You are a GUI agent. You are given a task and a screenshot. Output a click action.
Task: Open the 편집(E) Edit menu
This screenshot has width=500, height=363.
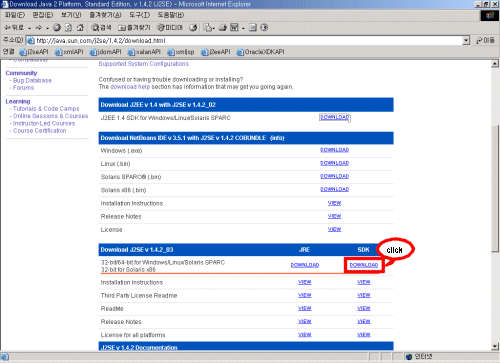pyautogui.click(x=43, y=15)
